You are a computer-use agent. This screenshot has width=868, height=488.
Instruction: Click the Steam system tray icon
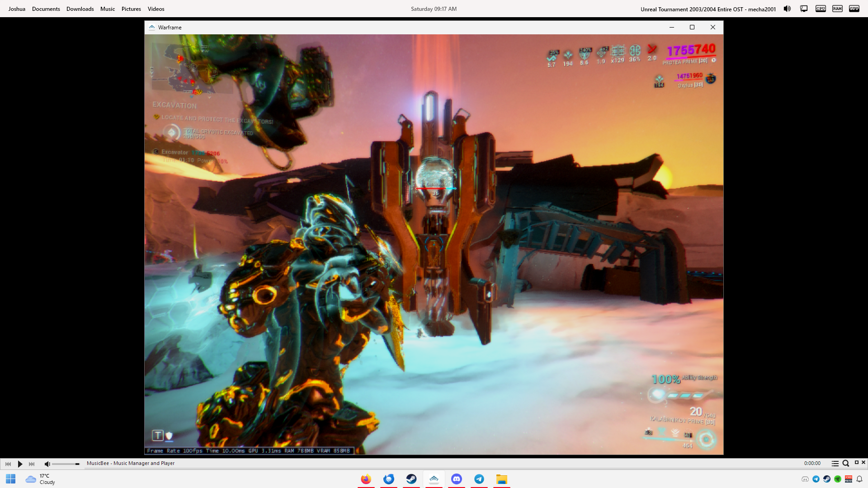coord(827,479)
